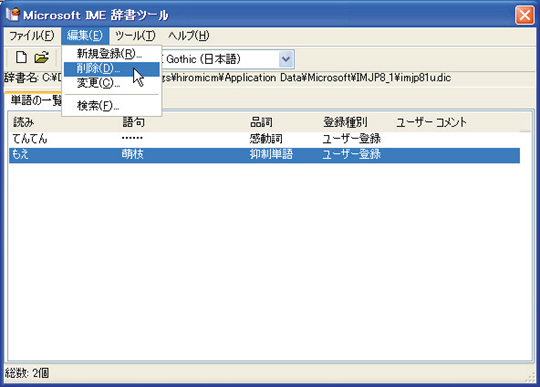Viewport: 540px width, 387px height.
Task: Switch to the 単語の一覧 tab
Action: 35,101
